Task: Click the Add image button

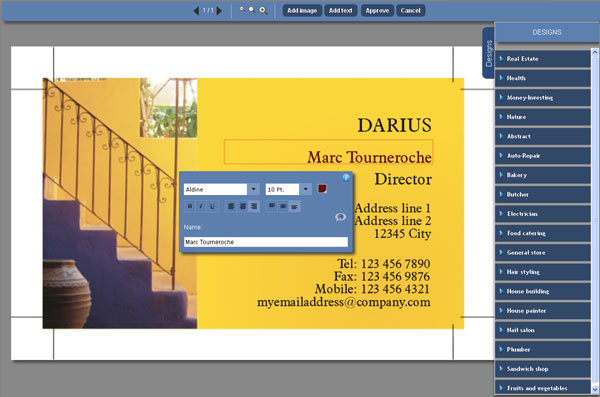Action: coord(302,10)
